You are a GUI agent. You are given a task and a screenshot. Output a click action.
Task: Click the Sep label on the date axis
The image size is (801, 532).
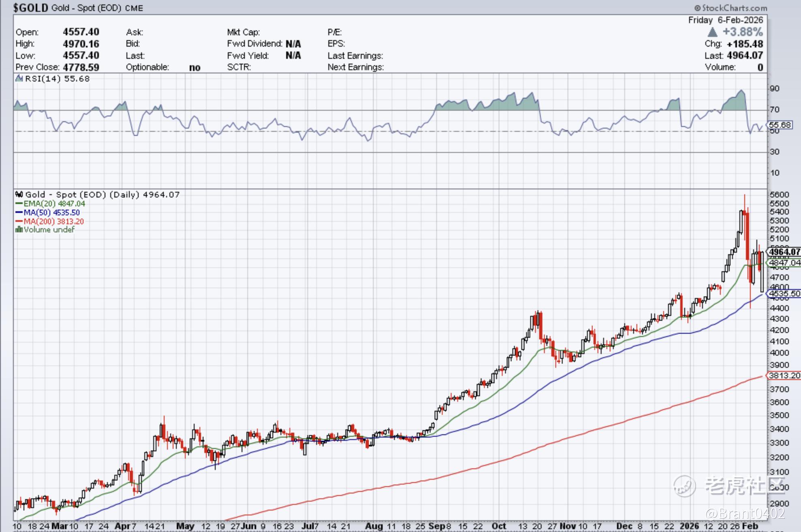(437, 526)
